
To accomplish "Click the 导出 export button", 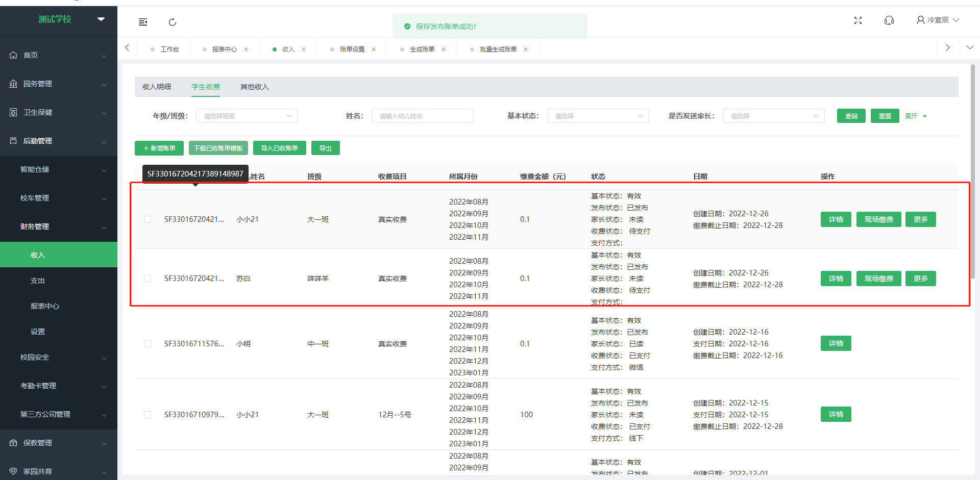I will pos(326,148).
